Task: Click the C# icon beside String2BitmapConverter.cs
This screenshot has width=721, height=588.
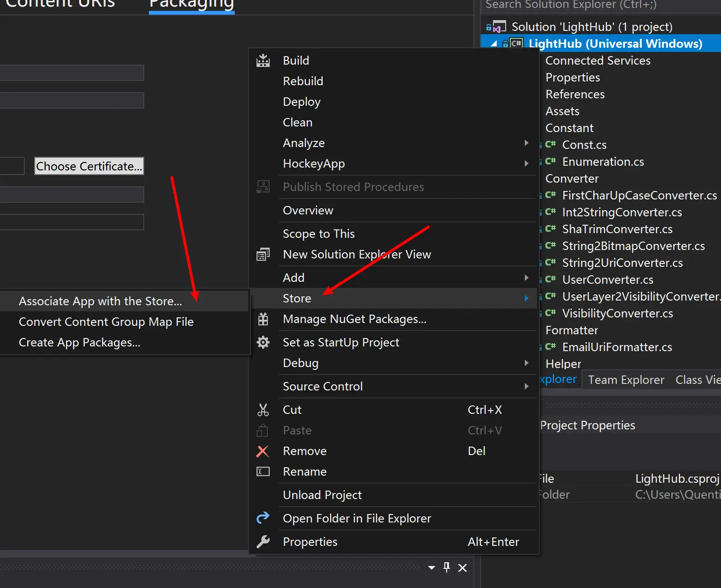Action: tap(551, 246)
